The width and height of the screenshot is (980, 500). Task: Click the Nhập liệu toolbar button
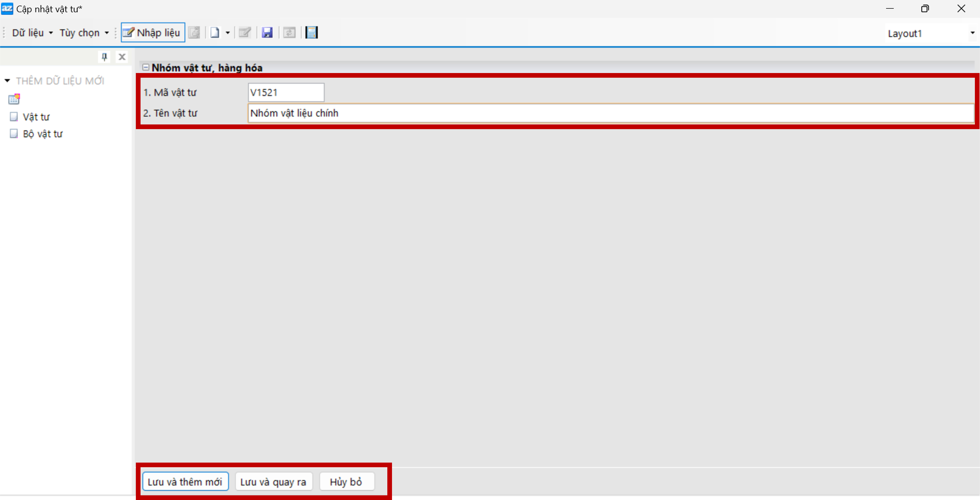tap(153, 33)
